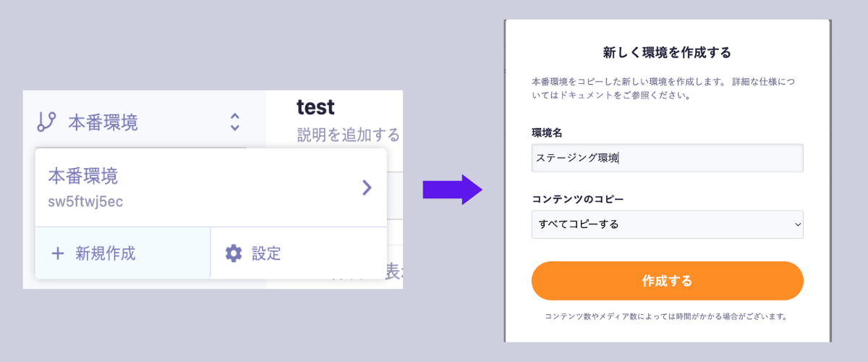
Task: Choose the 新規作成 text label
Action: [105, 253]
